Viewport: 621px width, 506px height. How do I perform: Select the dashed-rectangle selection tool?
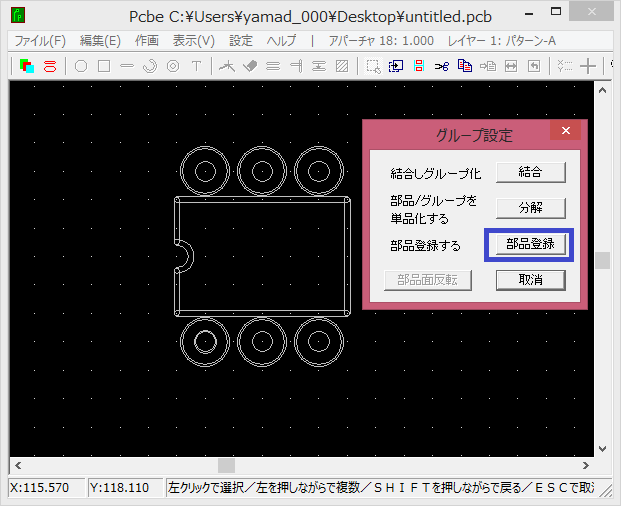[x=372, y=66]
